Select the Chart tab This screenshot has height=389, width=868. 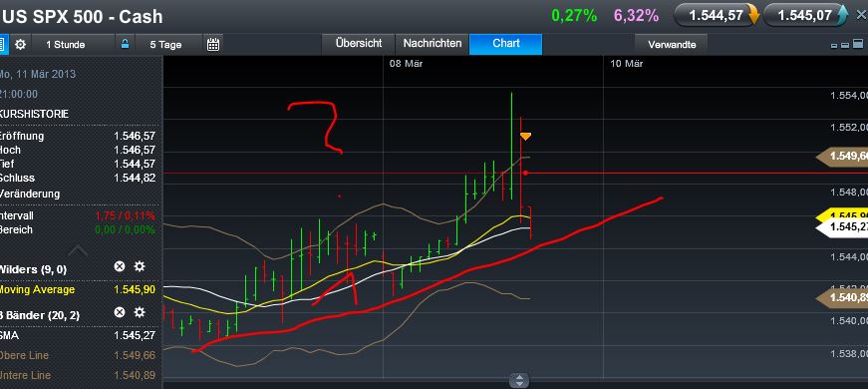coord(506,44)
